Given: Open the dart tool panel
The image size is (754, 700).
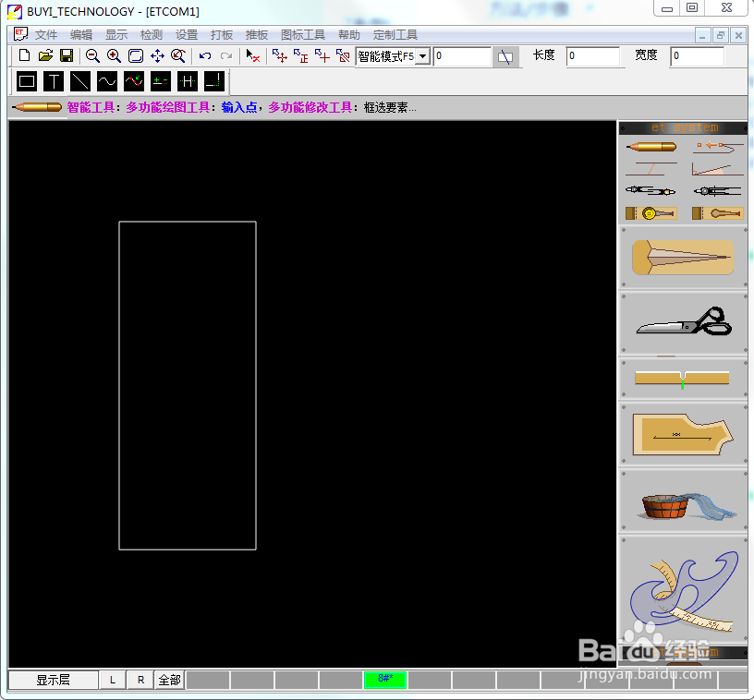Looking at the screenshot, I should tap(683, 258).
